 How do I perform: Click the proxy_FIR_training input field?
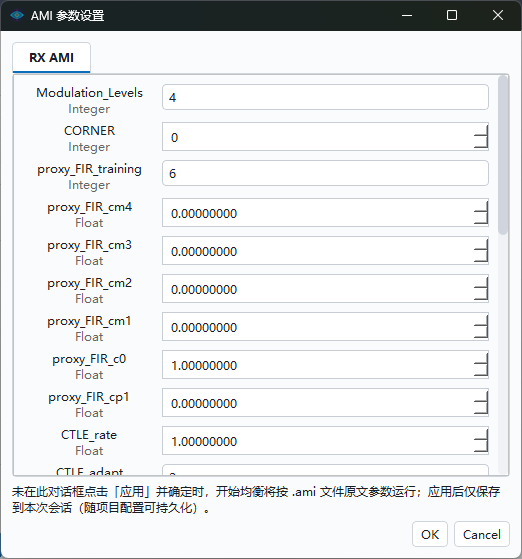(x=325, y=173)
